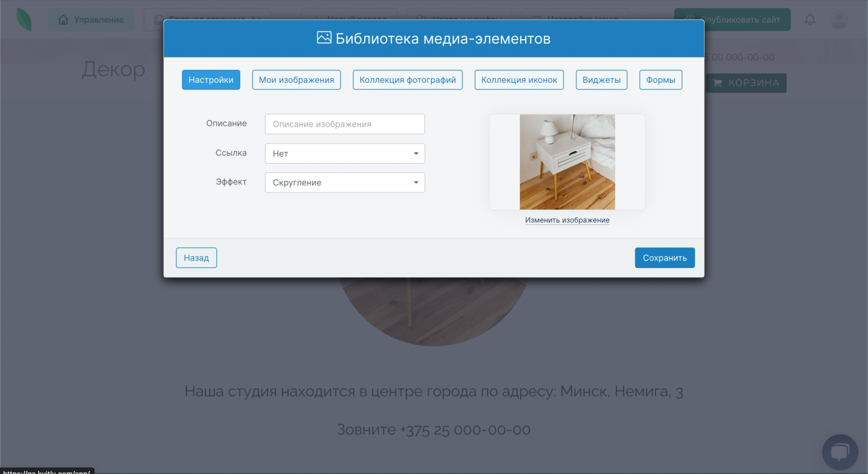Open the Настройки tab
The height and width of the screenshot is (474, 868).
(x=211, y=80)
